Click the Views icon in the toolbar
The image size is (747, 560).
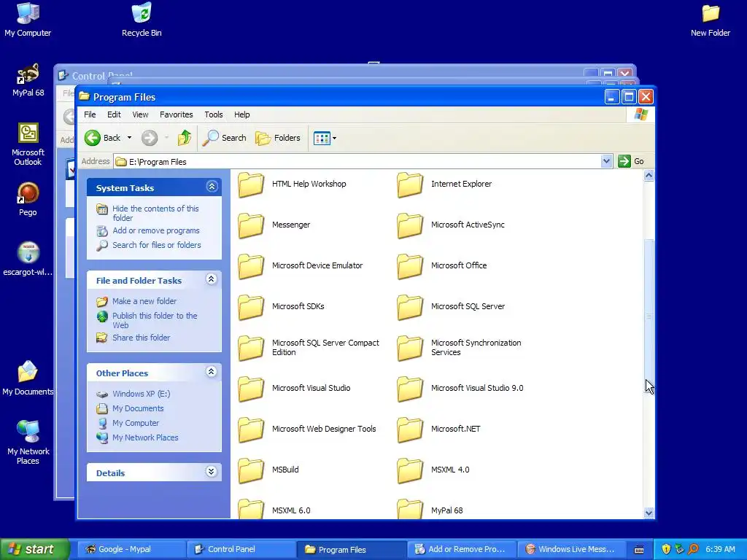tap(322, 138)
